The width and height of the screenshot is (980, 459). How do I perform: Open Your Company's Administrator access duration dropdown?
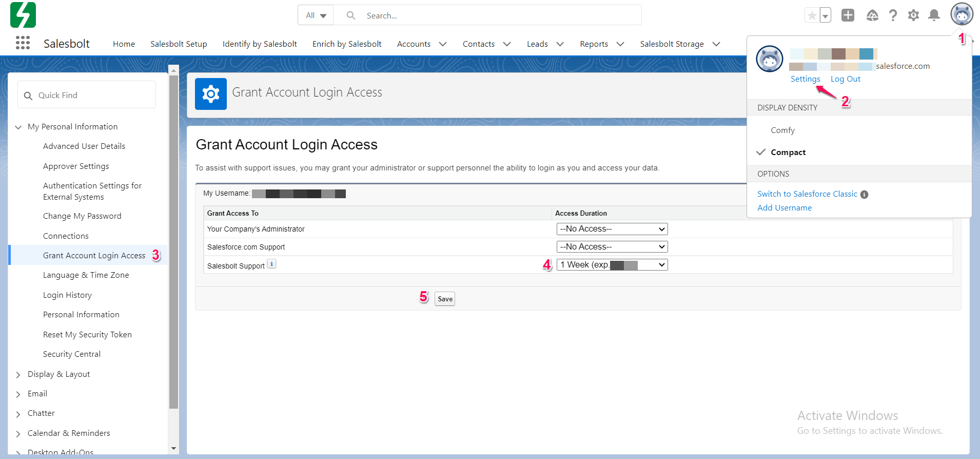[x=612, y=229]
